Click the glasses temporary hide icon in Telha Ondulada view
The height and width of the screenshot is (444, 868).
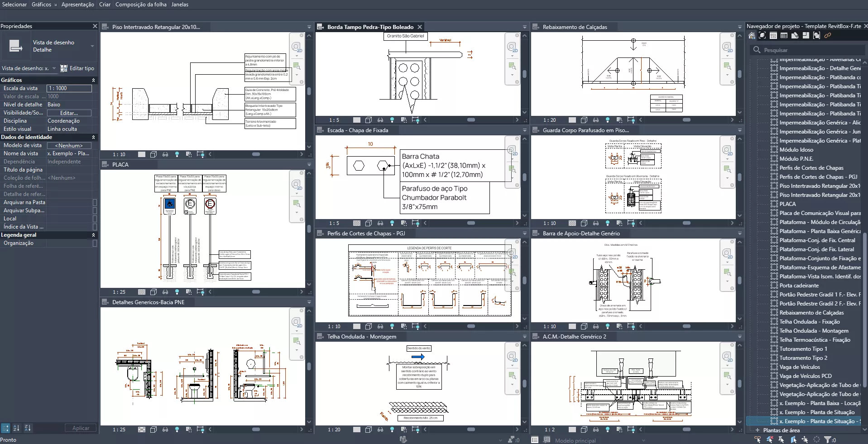(x=380, y=430)
